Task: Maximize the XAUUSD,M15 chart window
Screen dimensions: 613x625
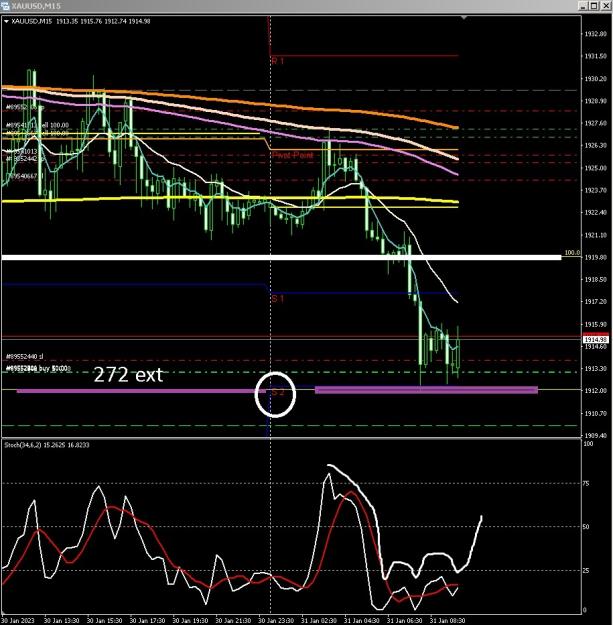Action: [593, 6]
